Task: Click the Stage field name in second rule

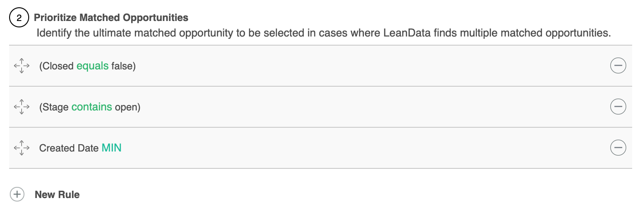Action: pos(56,107)
